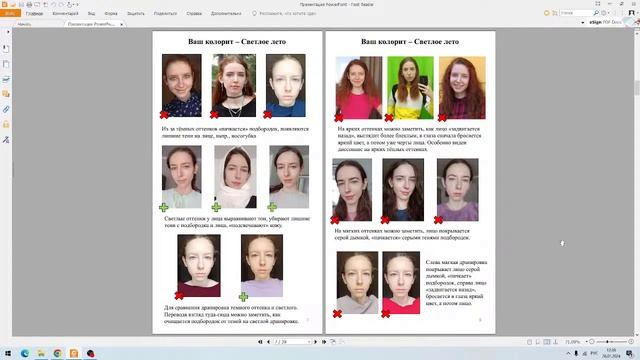This screenshot has width=640, height=360.
Task: Click the zoom in plus button
Action: click(631, 342)
